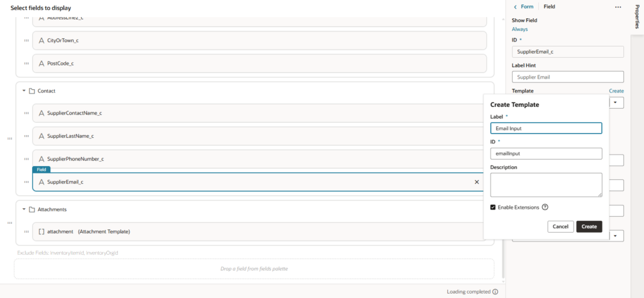Click the Attachments folder icon

coord(31,209)
